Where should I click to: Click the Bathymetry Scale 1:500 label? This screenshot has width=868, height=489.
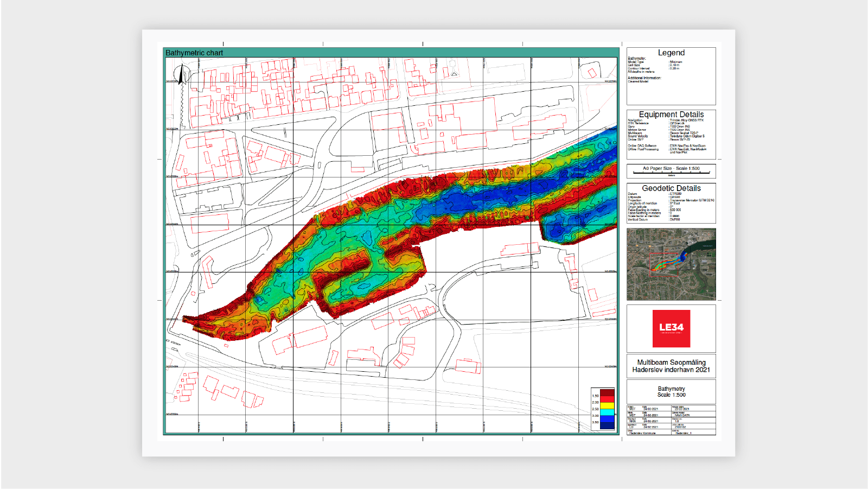tap(671, 392)
